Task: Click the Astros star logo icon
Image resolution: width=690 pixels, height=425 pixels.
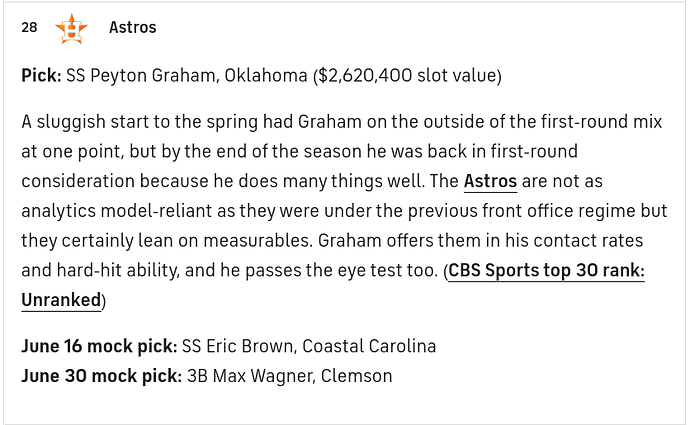Action: [x=72, y=29]
